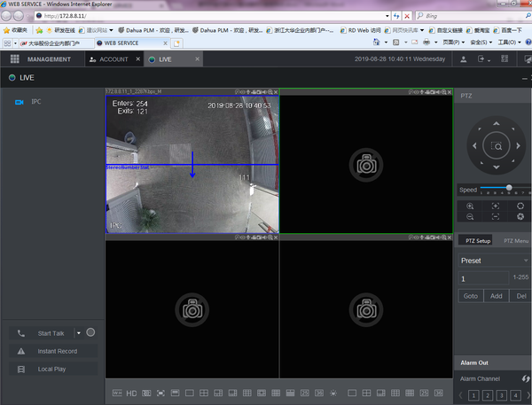Toggle alarm channel 2
This screenshot has height=405, width=532.
click(x=489, y=395)
